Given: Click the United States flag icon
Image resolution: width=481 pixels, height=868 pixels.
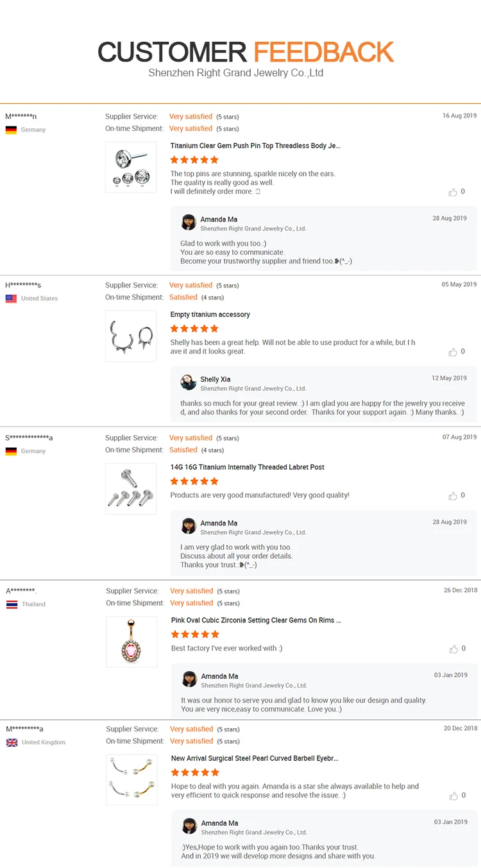Looking at the screenshot, I should pyautogui.click(x=11, y=298).
